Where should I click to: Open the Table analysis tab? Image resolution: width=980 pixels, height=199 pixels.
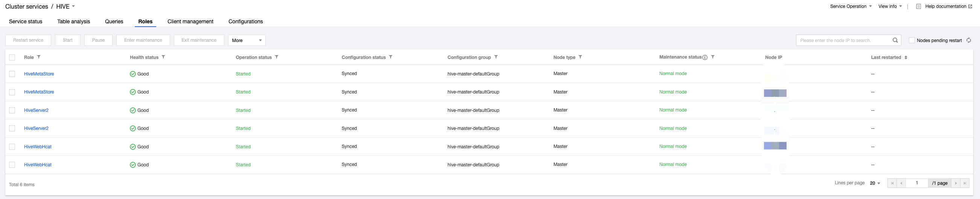click(x=73, y=22)
